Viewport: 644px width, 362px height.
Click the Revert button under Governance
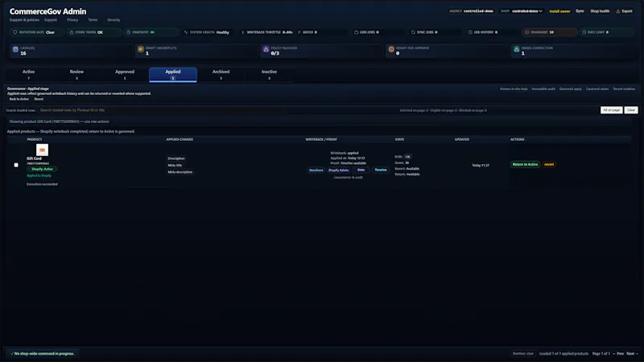pos(39,99)
